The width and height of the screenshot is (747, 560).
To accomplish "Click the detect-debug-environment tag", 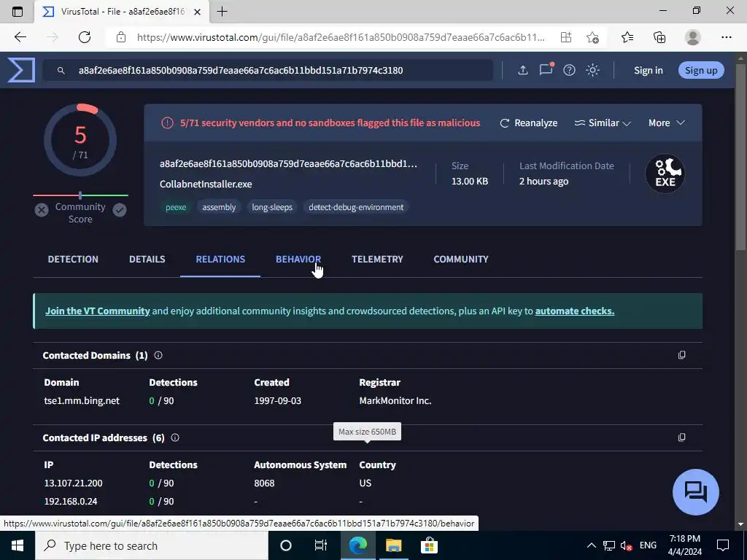I will click(356, 207).
